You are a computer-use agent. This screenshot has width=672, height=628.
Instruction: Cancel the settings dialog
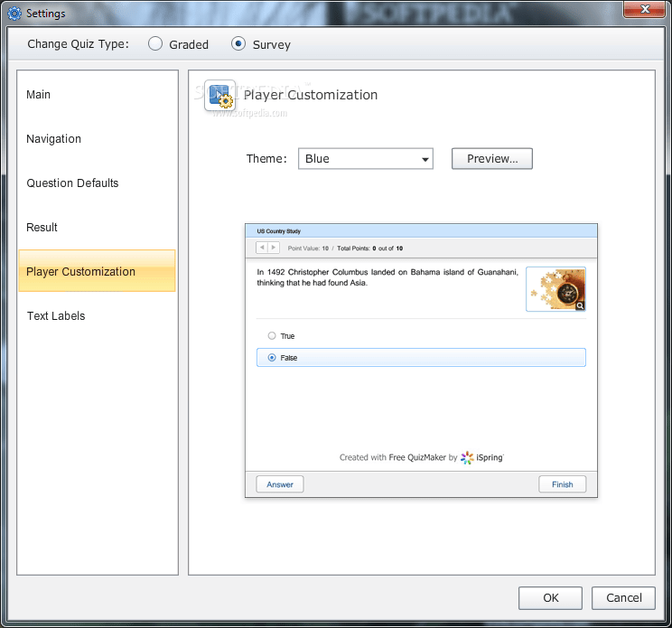(623, 598)
